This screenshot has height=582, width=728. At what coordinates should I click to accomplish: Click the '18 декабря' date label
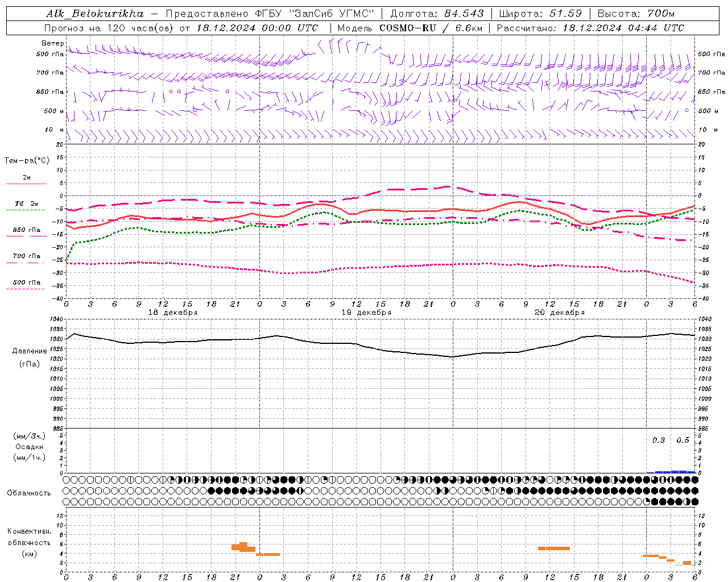pyautogui.click(x=173, y=313)
